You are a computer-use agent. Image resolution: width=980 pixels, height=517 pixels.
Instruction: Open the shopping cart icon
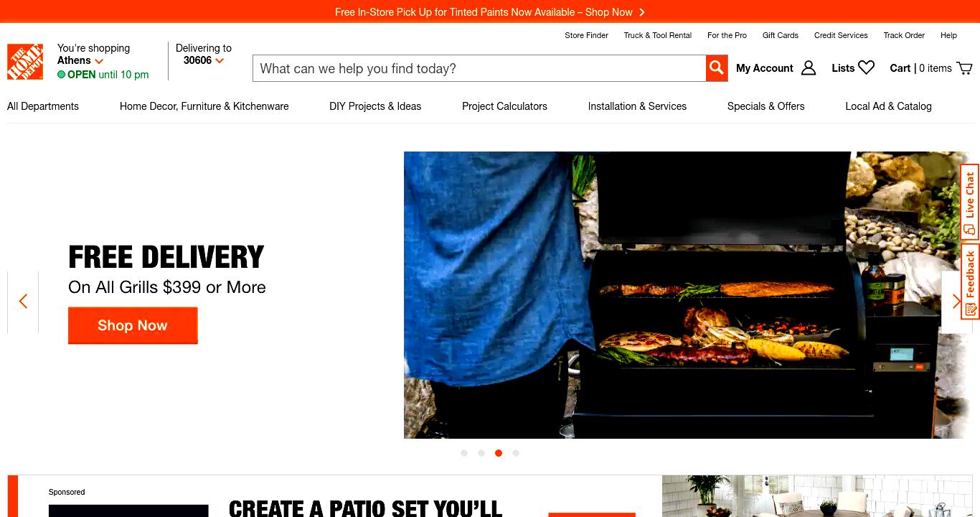(x=965, y=68)
